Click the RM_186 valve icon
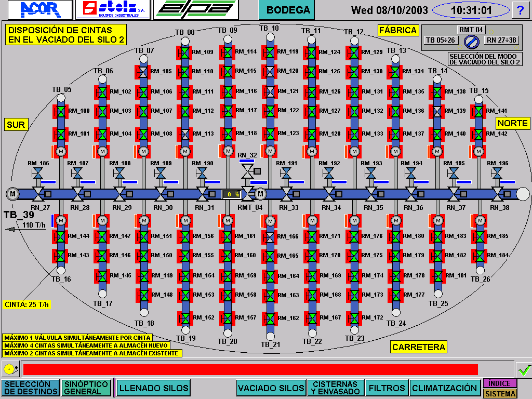 coord(37,173)
